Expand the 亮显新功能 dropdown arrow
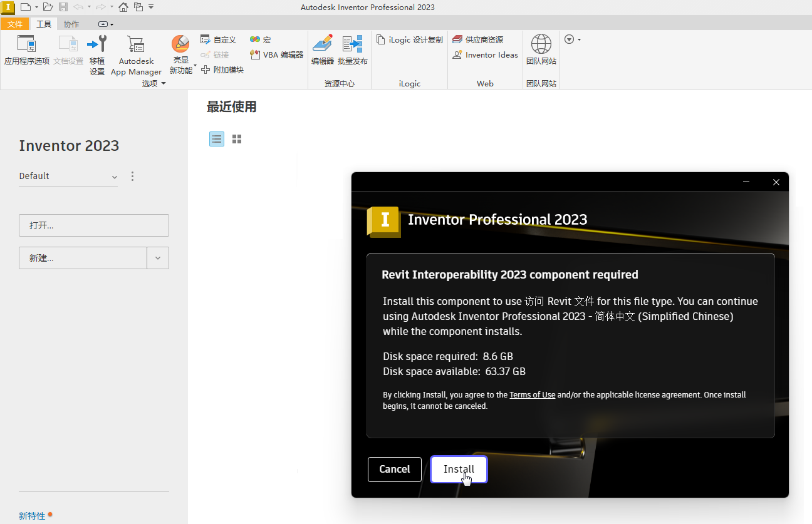812x524 pixels. (x=195, y=65)
